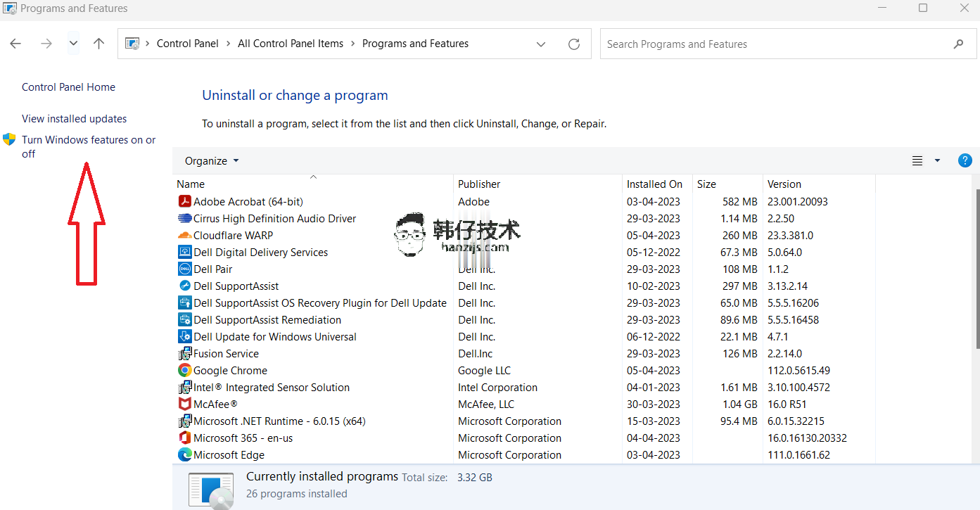
Task: Click Programs and Features breadcrumb
Action: pyautogui.click(x=415, y=44)
